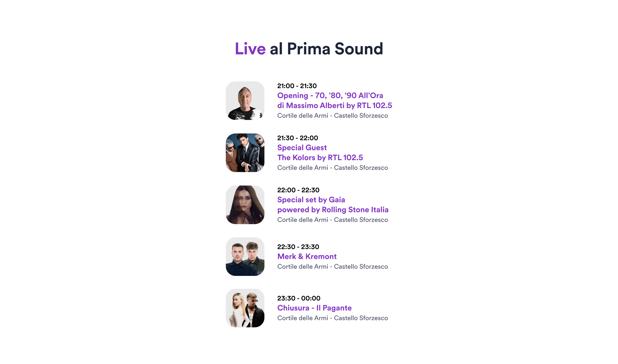618x364 pixels.
Task: Open 'The Kolors by RTL 102.5' link
Action: pos(320,158)
